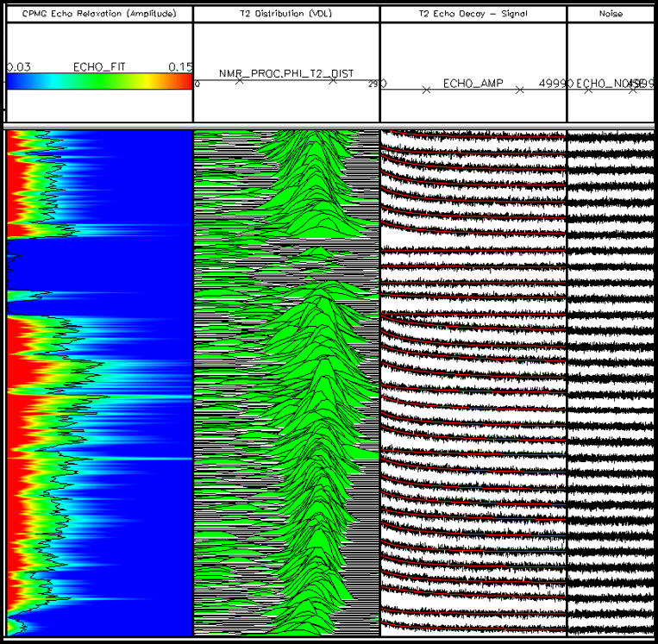This screenshot has width=658, height=644.
Task: Click inside the Noise waveform track
Action: coord(611,383)
